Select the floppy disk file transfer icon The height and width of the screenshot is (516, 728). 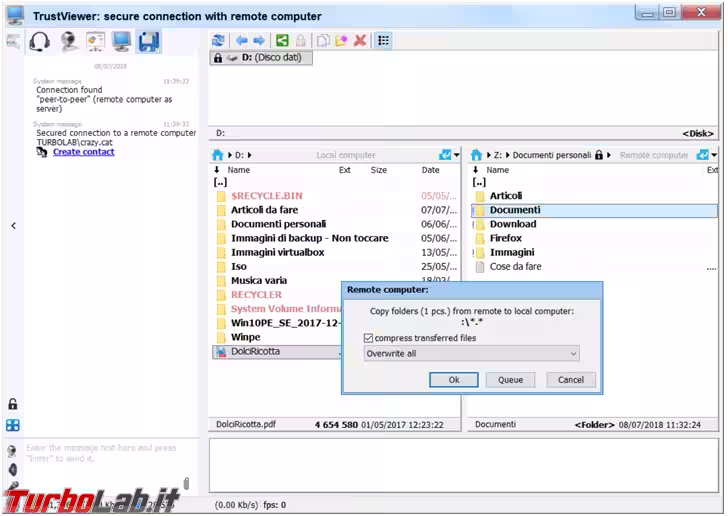148,41
